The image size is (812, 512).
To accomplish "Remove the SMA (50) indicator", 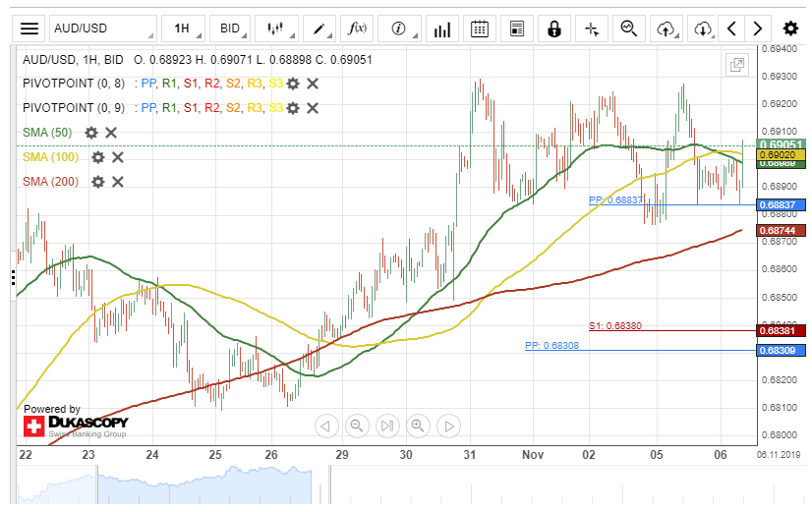I will (111, 133).
